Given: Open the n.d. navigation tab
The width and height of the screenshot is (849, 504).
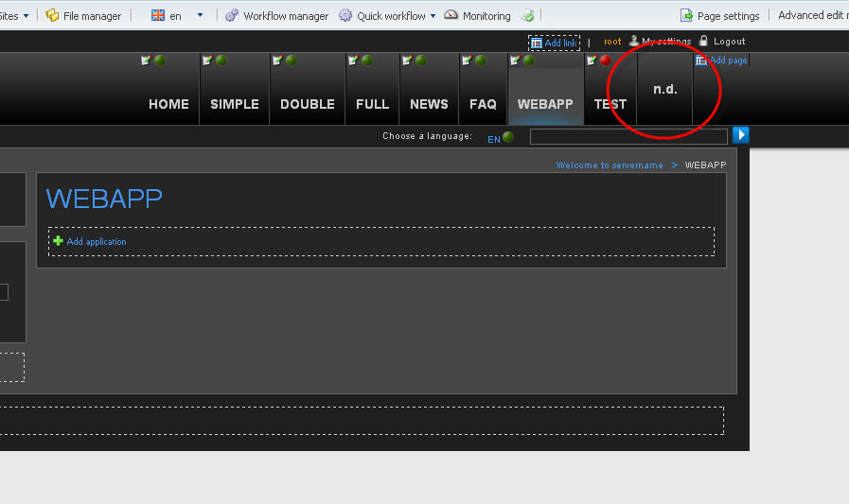Looking at the screenshot, I should tap(664, 89).
